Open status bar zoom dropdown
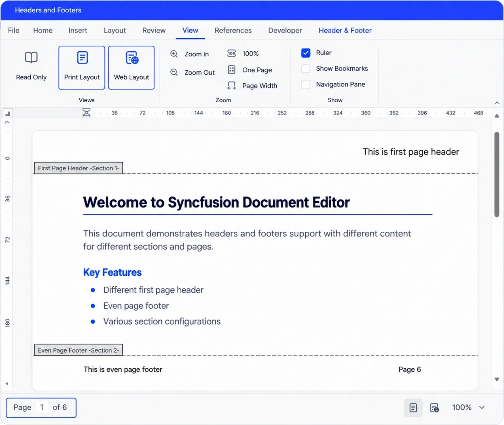Image resolution: width=504 pixels, height=425 pixels. click(x=482, y=407)
